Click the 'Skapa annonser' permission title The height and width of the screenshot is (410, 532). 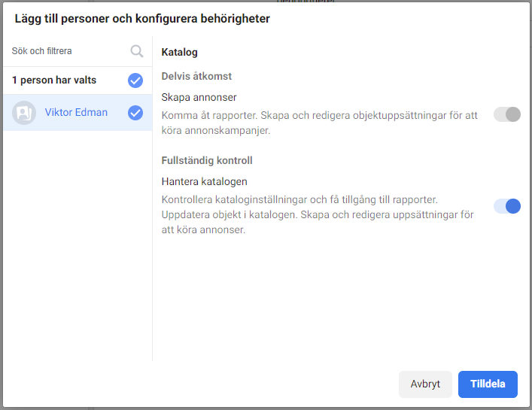click(199, 97)
